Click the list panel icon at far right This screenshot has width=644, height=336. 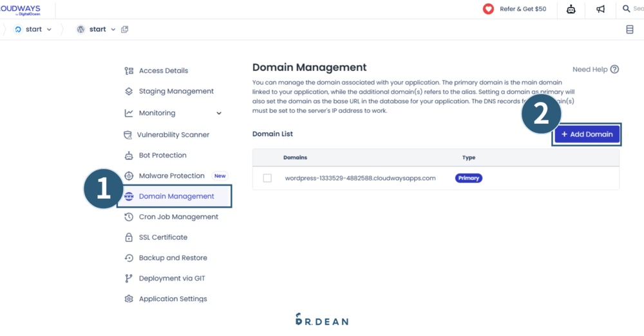pos(629,30)
